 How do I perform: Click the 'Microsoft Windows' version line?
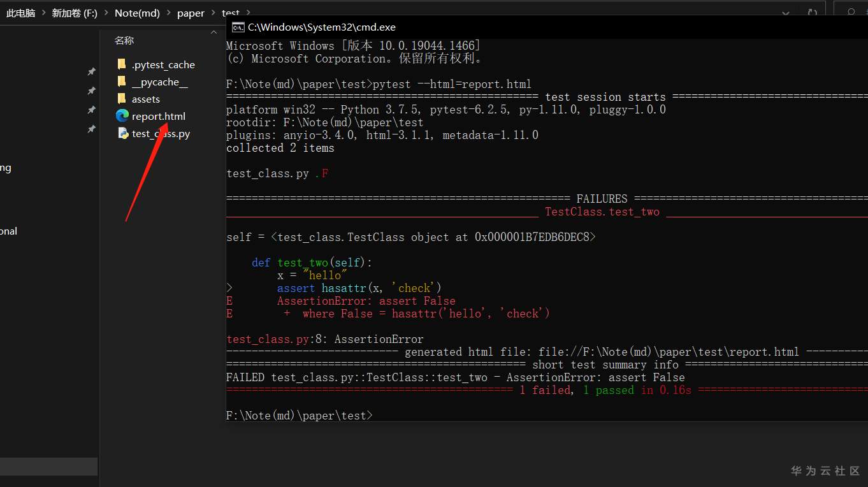[353, 46]
